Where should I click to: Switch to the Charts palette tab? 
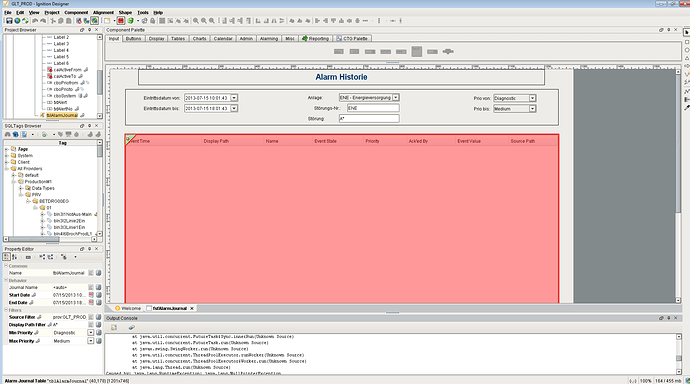199,39
